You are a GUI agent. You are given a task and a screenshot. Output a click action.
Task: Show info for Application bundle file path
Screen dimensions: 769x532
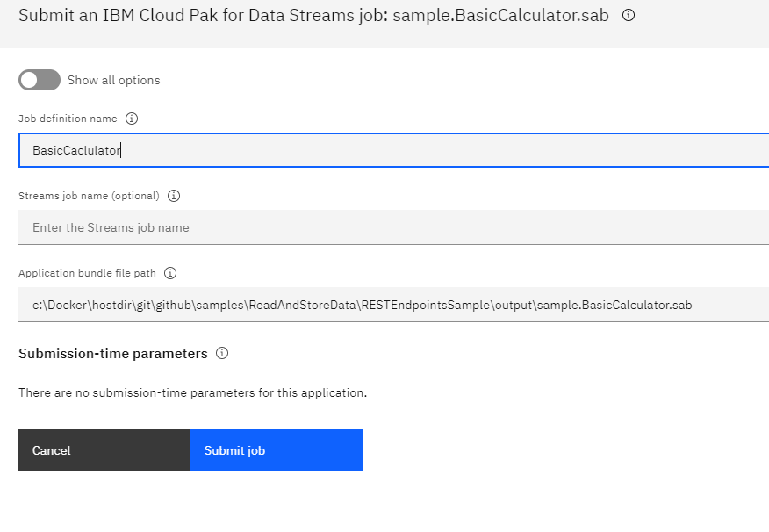coord(170,273)
